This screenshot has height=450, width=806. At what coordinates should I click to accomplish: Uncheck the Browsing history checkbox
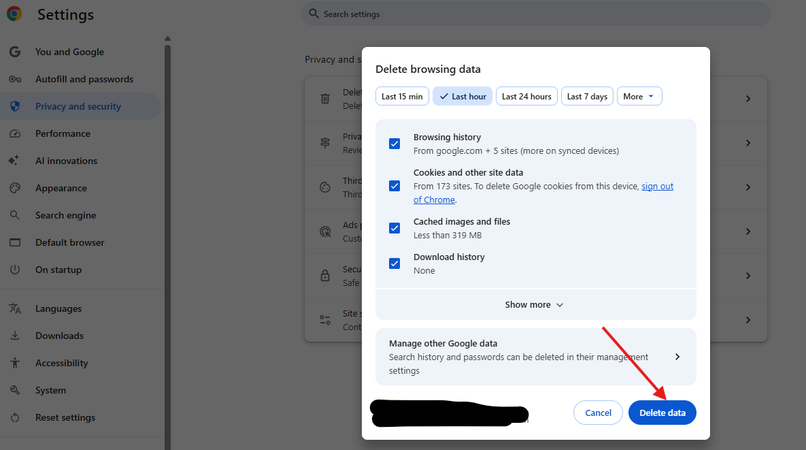click(394, 143)
